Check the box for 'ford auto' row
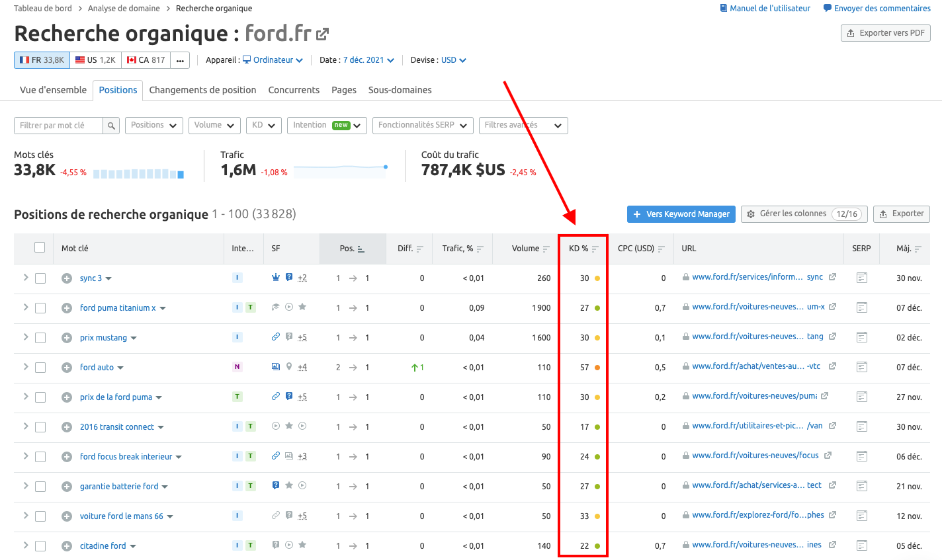The width and height of the screenshot is (942, 560). pyautogui.click(x=40, y=368)
